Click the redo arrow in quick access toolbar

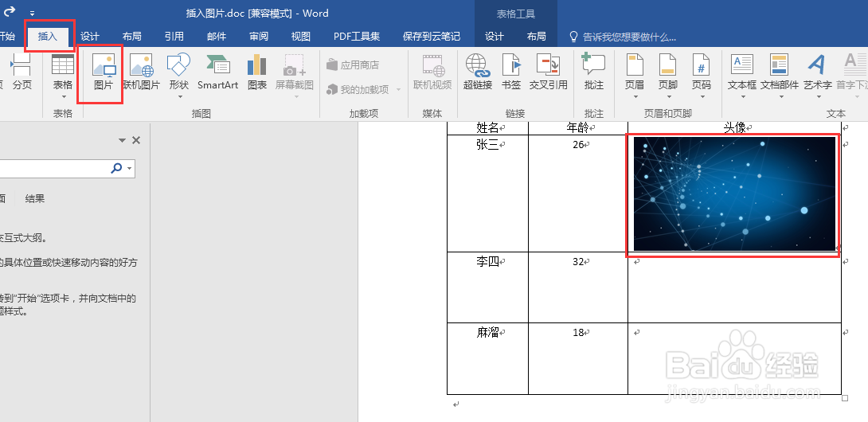click(10, 11)
